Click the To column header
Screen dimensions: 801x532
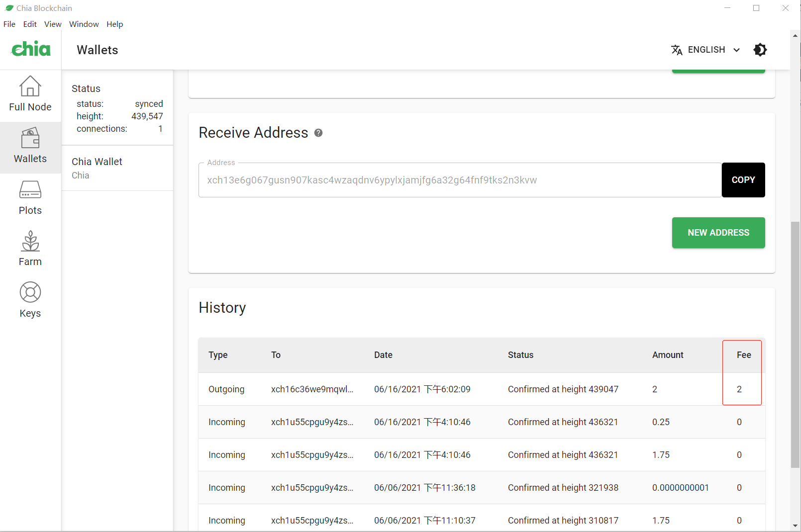click(x=276, y=355)
